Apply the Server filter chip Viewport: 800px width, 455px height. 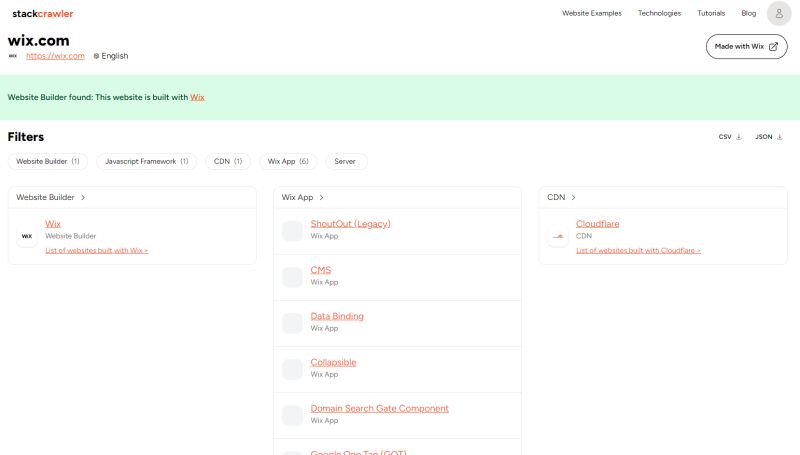pyautogui.click(x=346, y=161)
